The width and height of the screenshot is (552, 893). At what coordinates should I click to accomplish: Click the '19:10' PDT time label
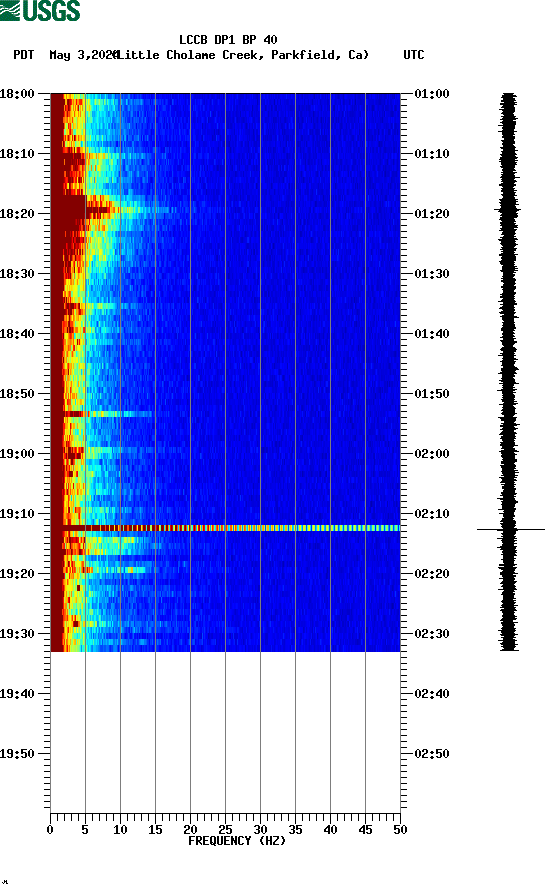18,514
